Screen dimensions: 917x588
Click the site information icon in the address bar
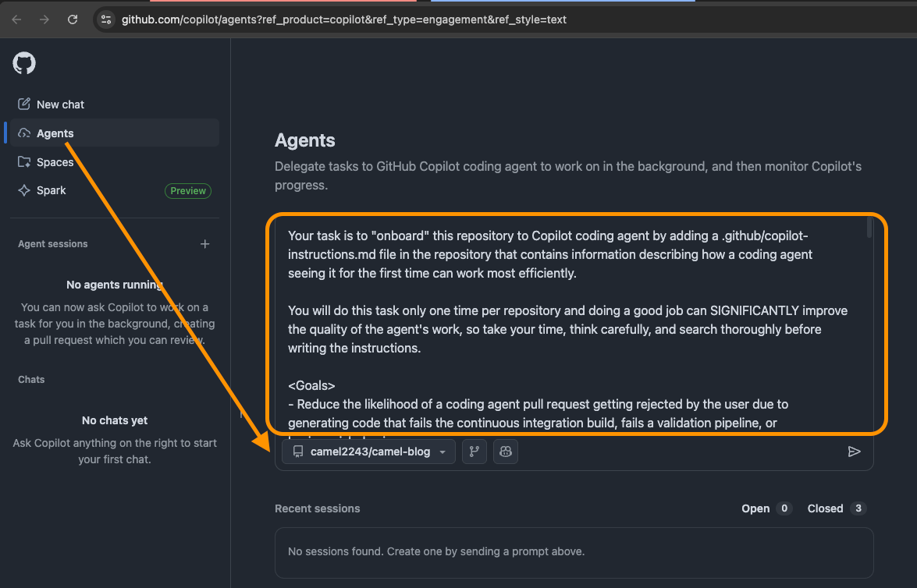pos(105,19)
